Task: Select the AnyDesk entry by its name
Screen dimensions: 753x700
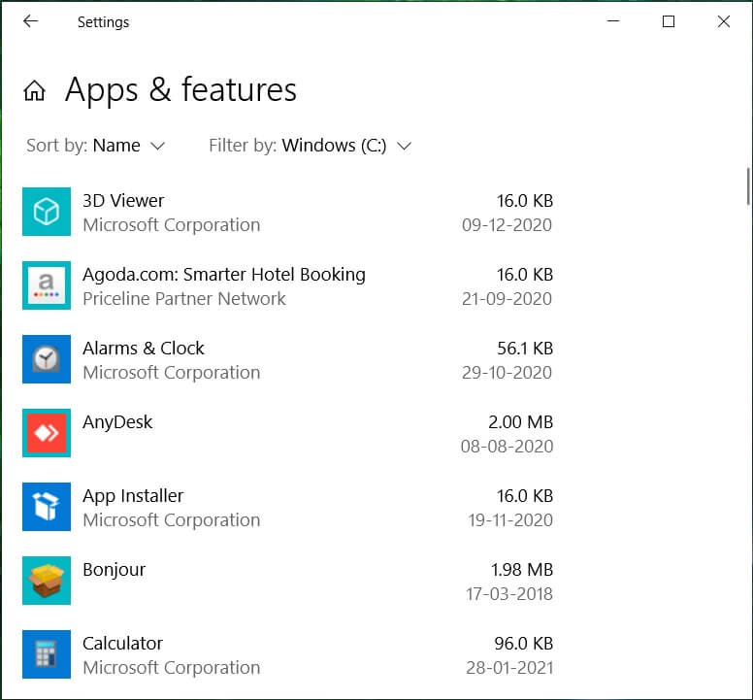Action: tap(117, 422)
